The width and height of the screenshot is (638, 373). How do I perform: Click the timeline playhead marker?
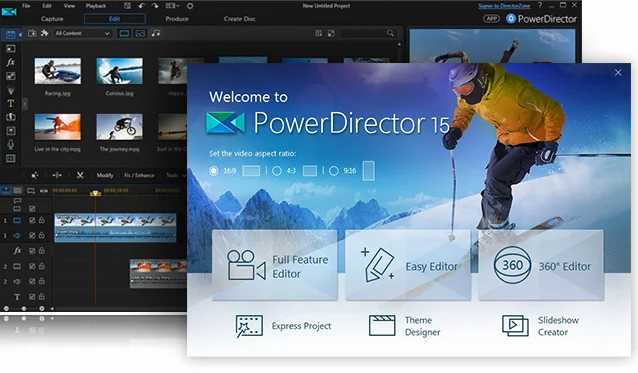coord(95,193)
